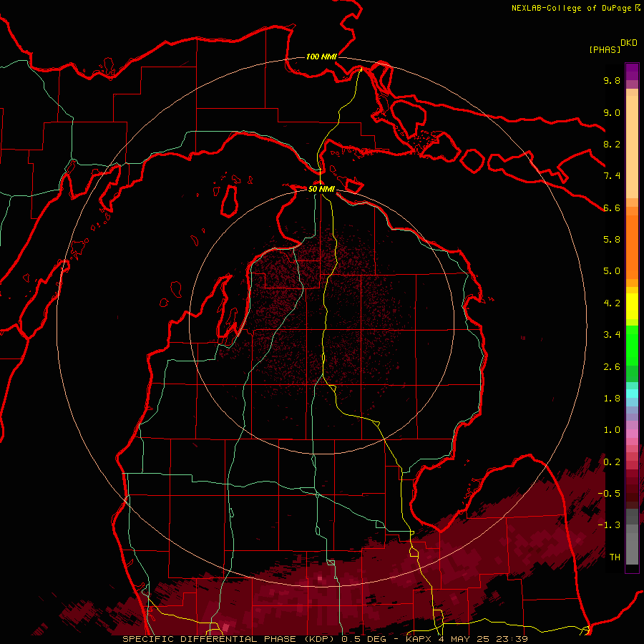Image resolution: width=644 pixels, height=644 pixels.
Task: Click the 4.2 value on color scale
Action: pyautogui.click(x=612, y=303)
